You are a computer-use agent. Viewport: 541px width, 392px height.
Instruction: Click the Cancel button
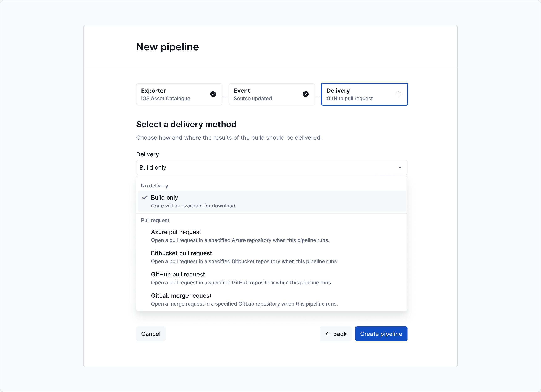[x=151, y=334]
